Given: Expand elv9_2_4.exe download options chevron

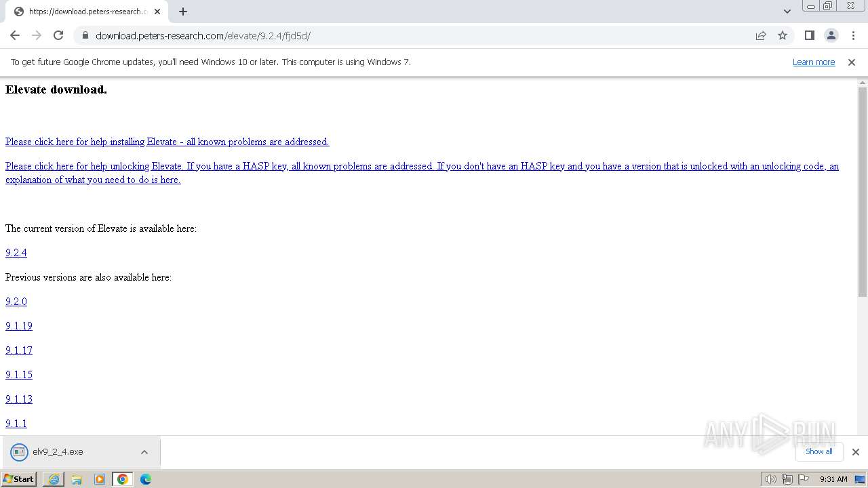Looking at the screenshot, I should pos(144,452).
